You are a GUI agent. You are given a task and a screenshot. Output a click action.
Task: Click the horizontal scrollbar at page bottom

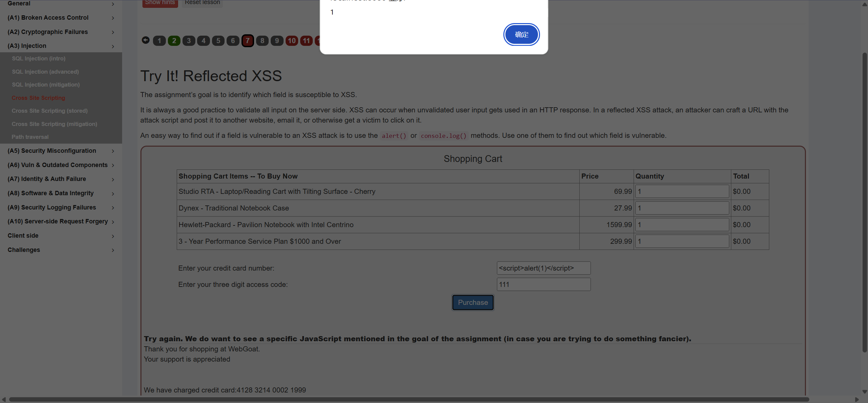[x=407, y=399]
